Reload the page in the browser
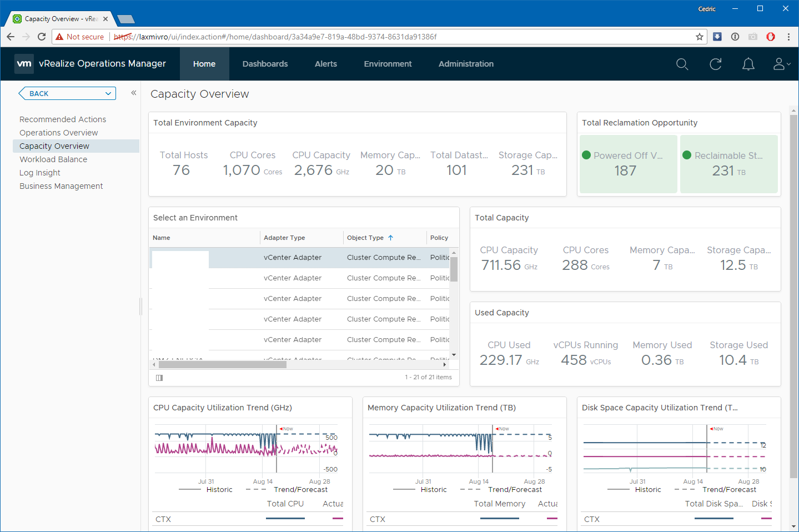The height and width of the screenshot is (532, 799). tap(42, 37)
